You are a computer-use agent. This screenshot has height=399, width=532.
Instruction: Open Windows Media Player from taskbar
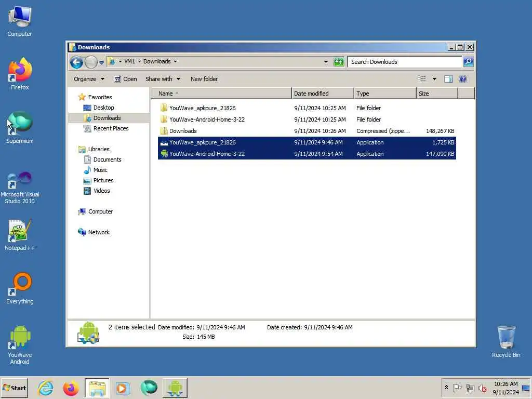coord(123,388)
